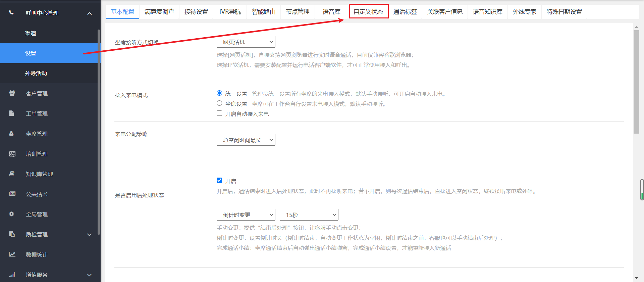The image size is (644, 282).
Task: Open 渠道 in the sidebar submenu
Action: point(31,33)
